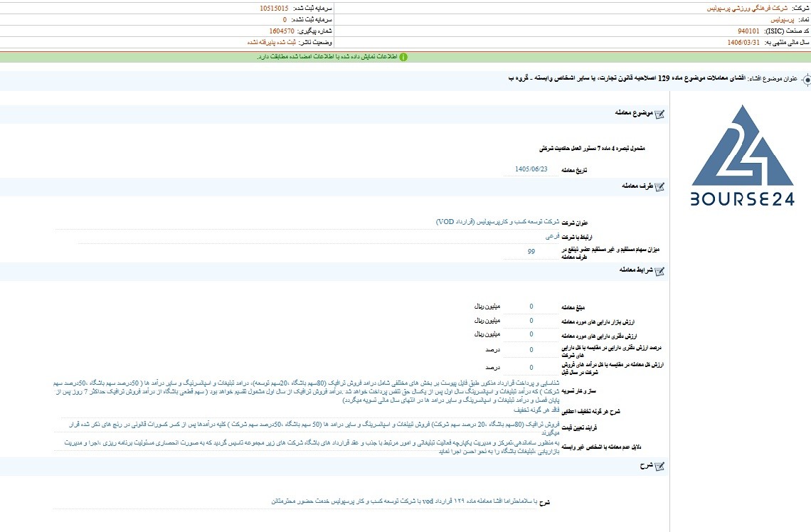The width and height of the screenshot is (811, 532).
Task: Click the disclosure title about ماده 129
Action: [x=627, y=78]
